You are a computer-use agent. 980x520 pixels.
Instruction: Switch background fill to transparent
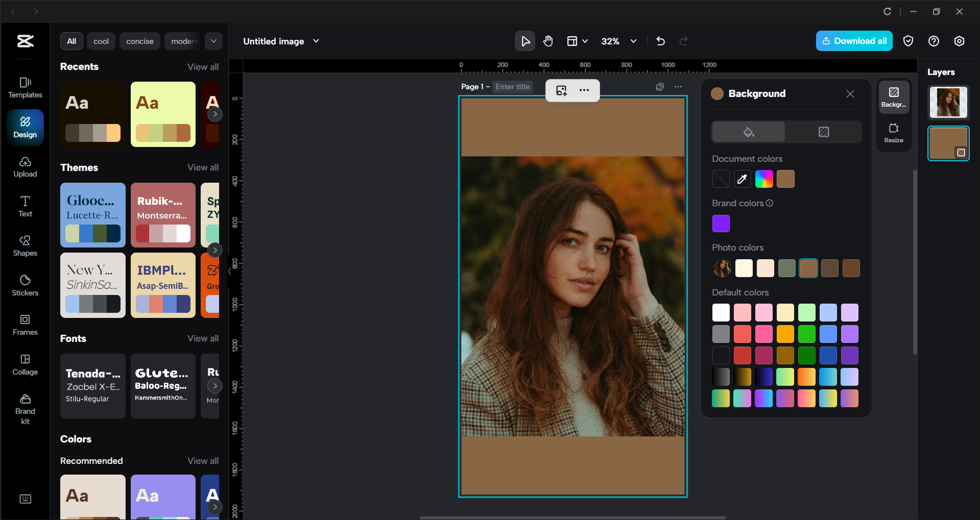tap(823, 132)
